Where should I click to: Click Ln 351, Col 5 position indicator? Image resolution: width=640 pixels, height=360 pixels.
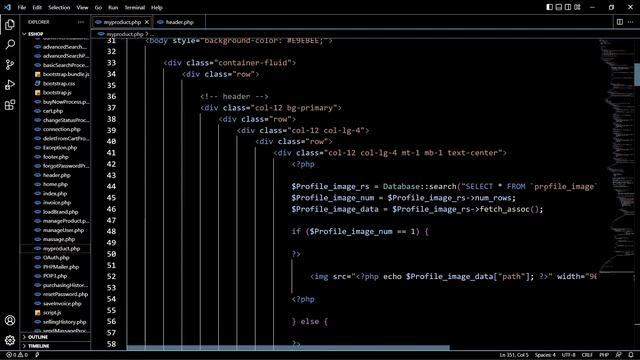coord(514,355)
